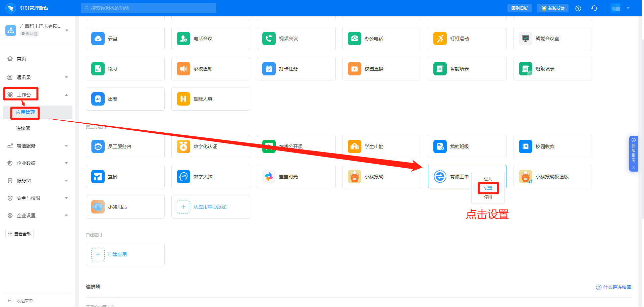Open the 校园直播 app icon
This screenshot has height=307, width=644.
coord(355,69)
